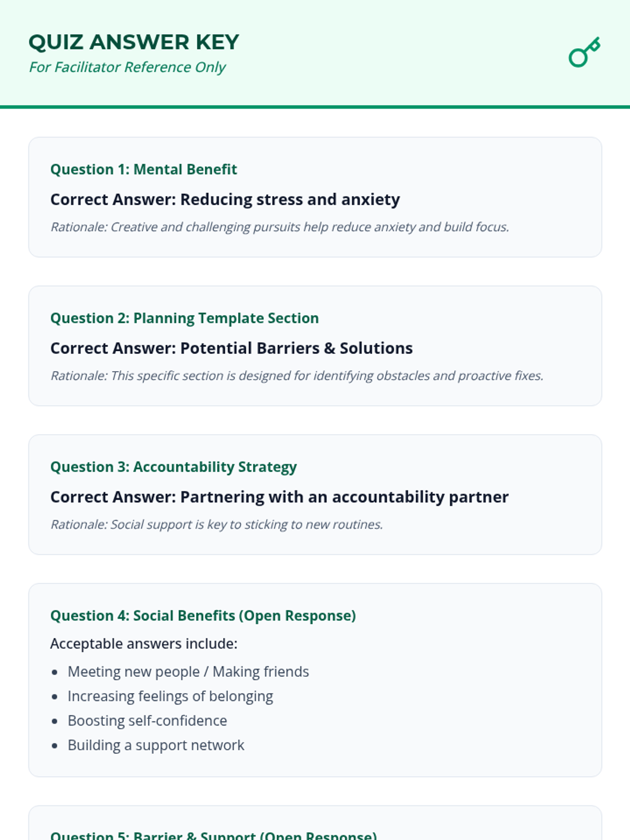Select Building a support network bullet
The height and width of the screenshot is (840, 630).
point(156,745)
